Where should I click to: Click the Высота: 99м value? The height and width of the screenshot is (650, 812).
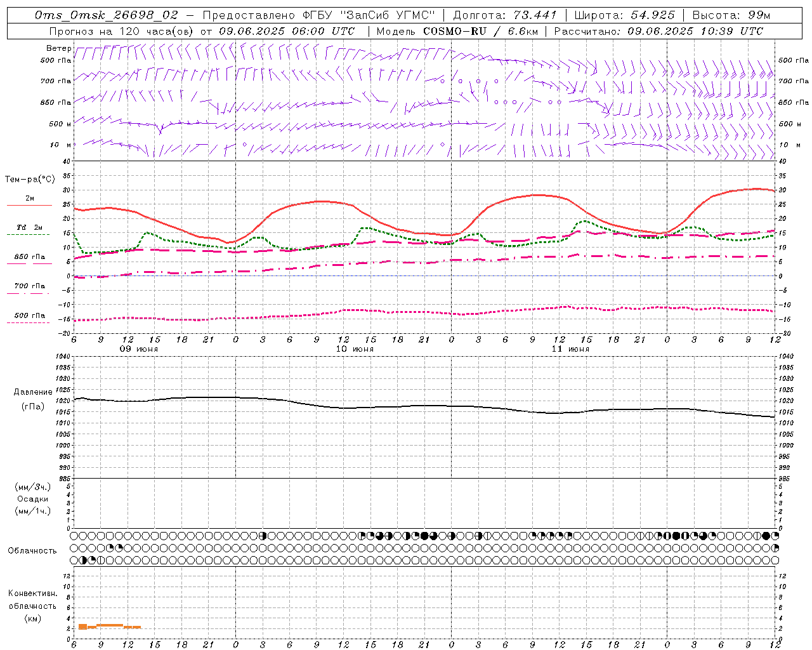[x=731, y=15]
